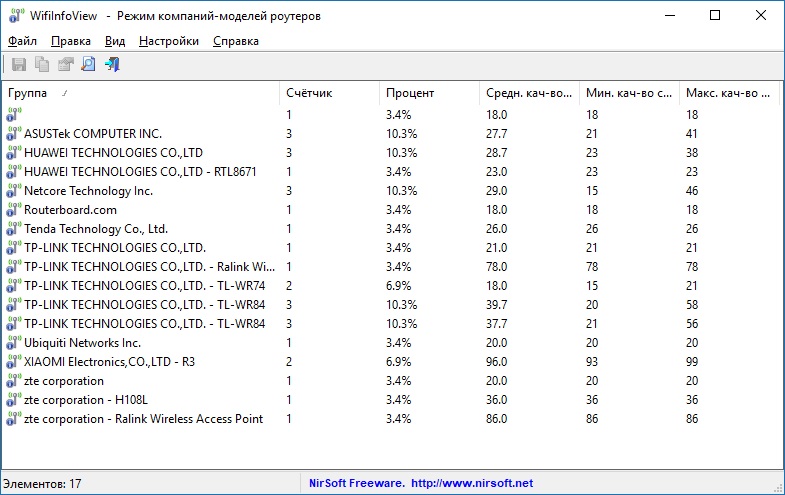This screenshot has height=495, width=785.
Task: Open the Настройки menu
Action: point(169,41)
